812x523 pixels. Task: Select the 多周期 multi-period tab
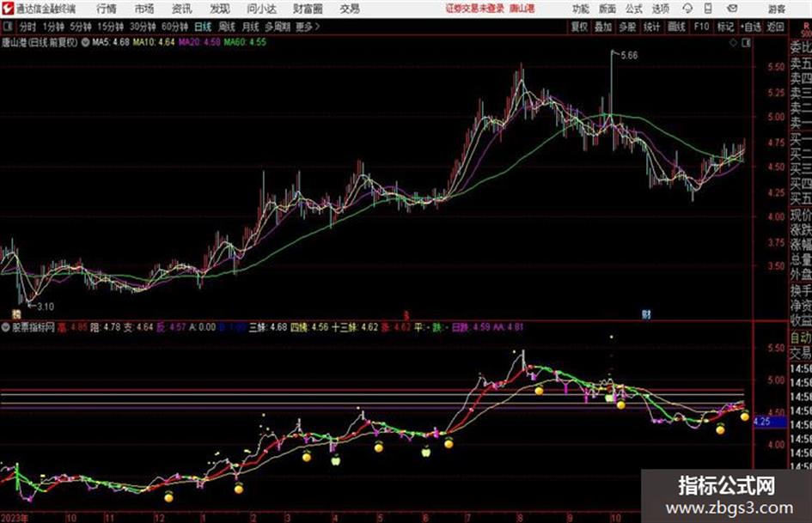point(278,27)
